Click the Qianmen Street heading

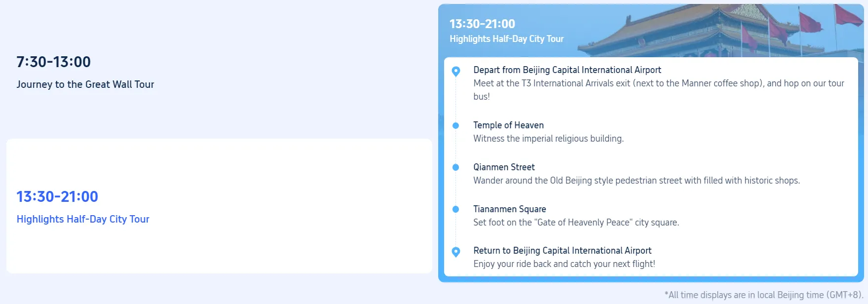click(x=504, y=167)
